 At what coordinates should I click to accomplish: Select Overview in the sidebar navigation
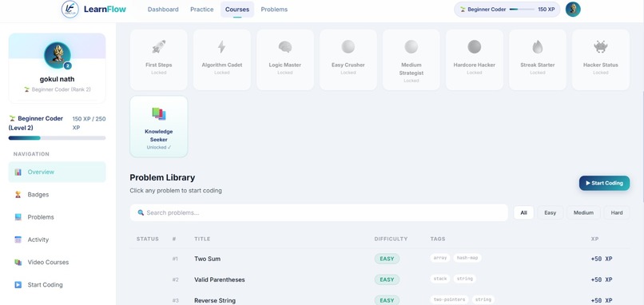[x=57, y=172]
